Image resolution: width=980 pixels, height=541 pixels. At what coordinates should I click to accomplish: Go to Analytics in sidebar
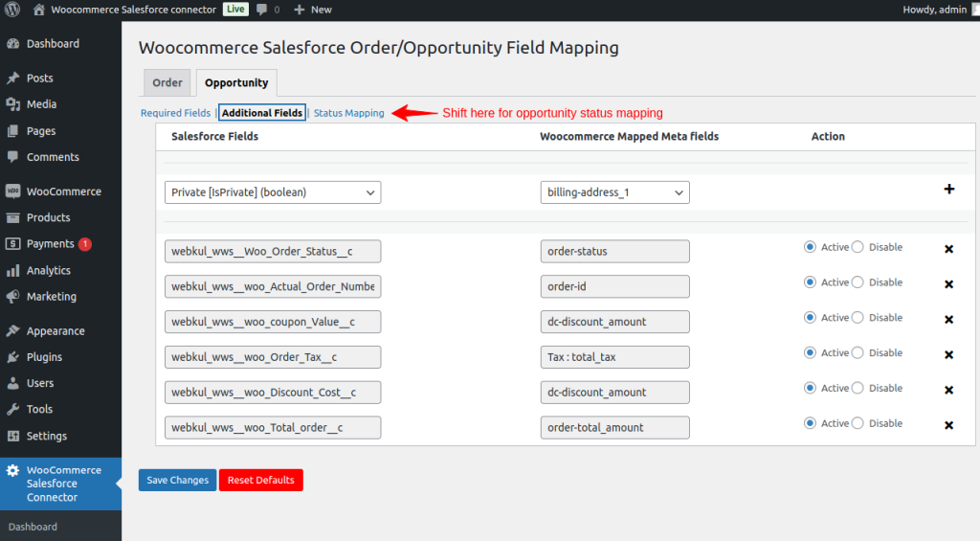click(x=48, y=270)
